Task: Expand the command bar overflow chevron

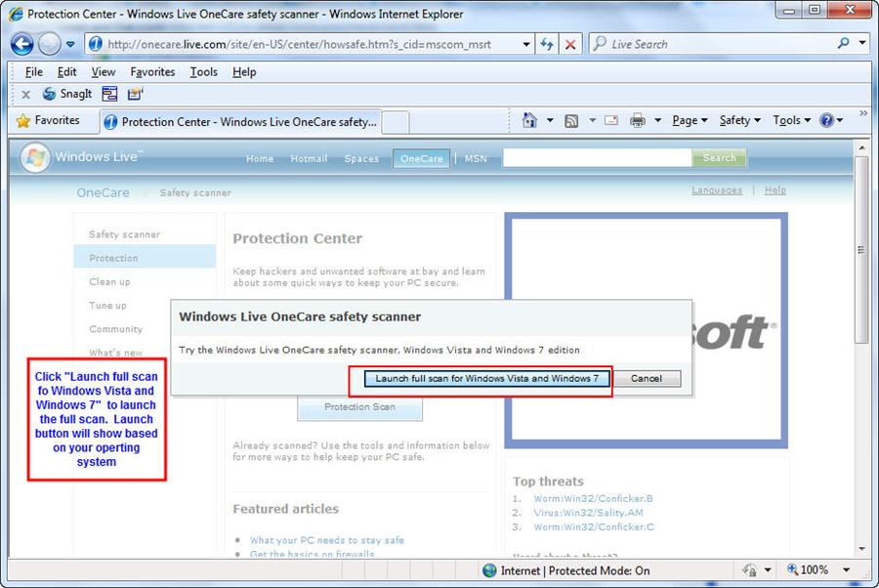Action: [863, 113]
